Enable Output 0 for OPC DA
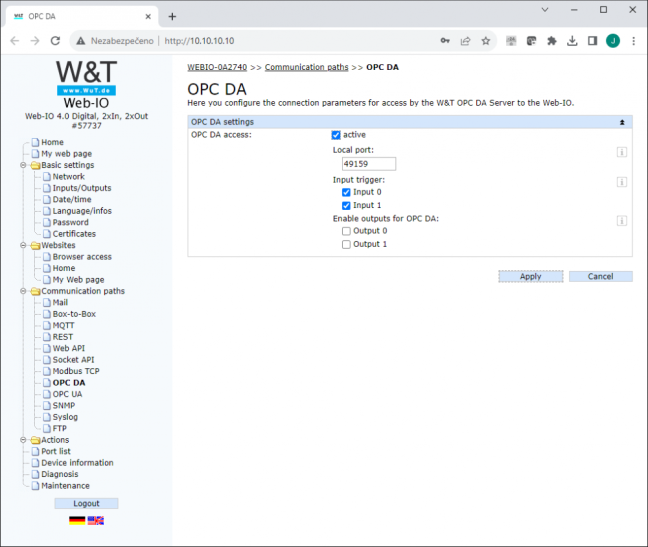 pyautogui.click(x=346, y=231)
